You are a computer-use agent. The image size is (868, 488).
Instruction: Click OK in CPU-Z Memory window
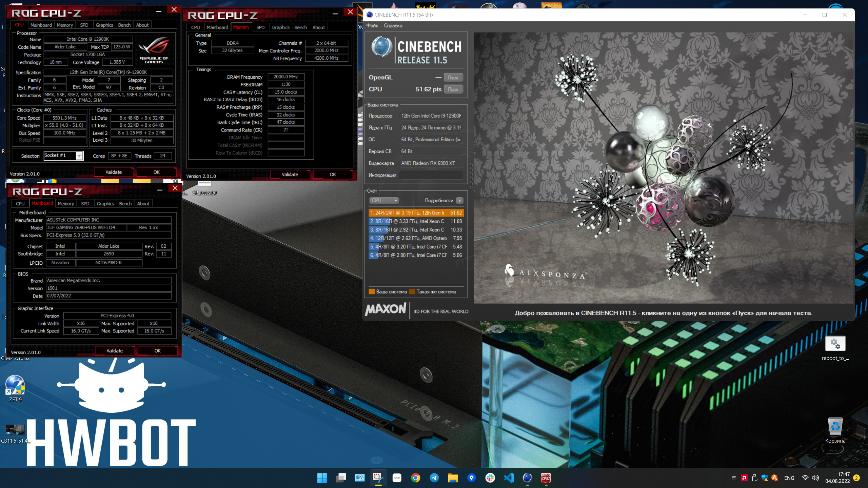(333, 175)
